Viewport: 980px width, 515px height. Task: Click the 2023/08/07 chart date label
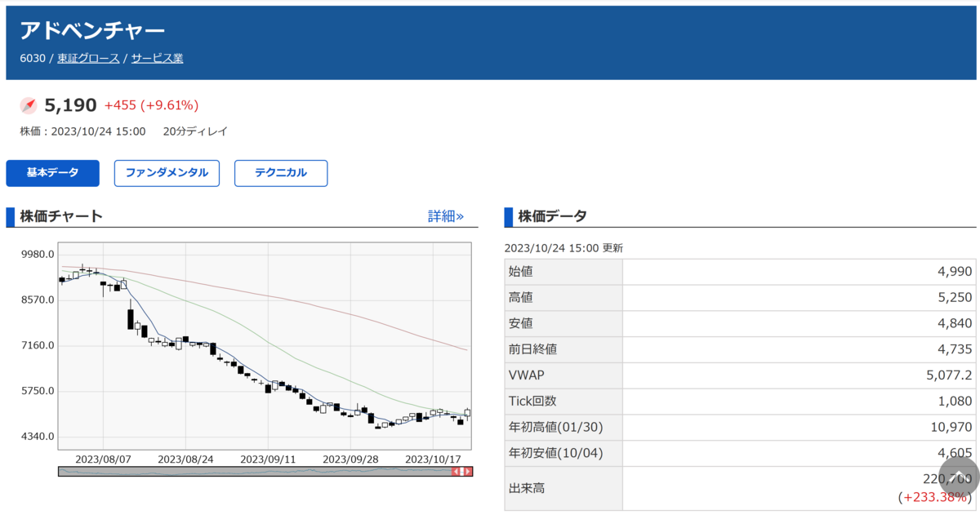tap(103, 459)
